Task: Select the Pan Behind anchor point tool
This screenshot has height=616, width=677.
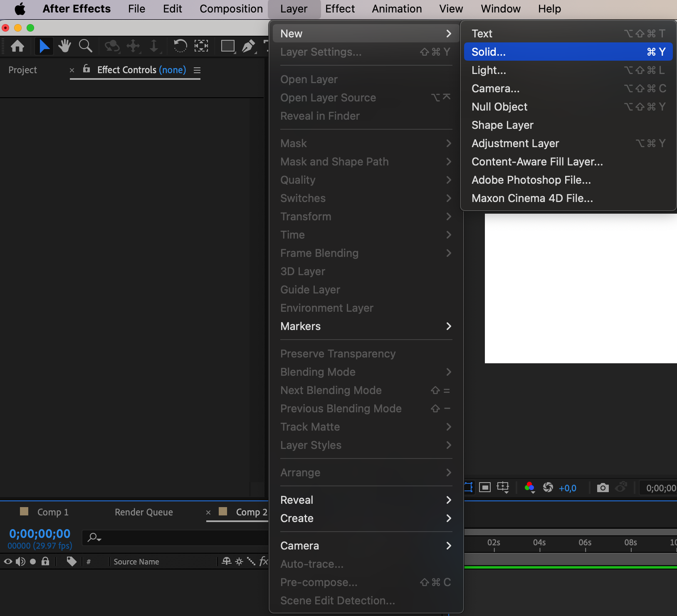Action: pyautogui.click(x=201, y=46)
